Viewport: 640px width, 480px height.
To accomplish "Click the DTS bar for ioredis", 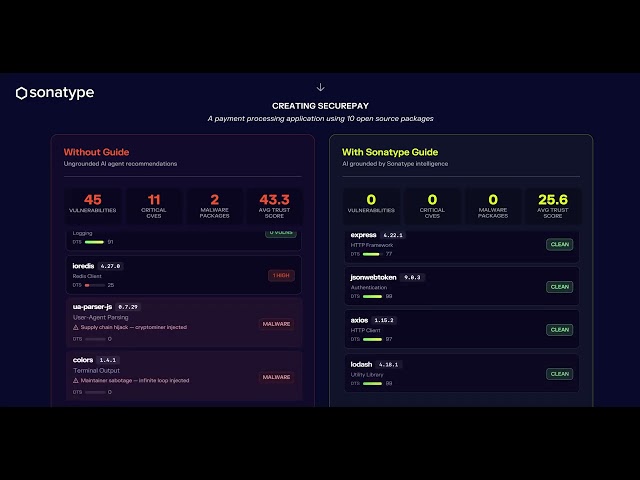I will pyautogui.click(x=95, y=285).
